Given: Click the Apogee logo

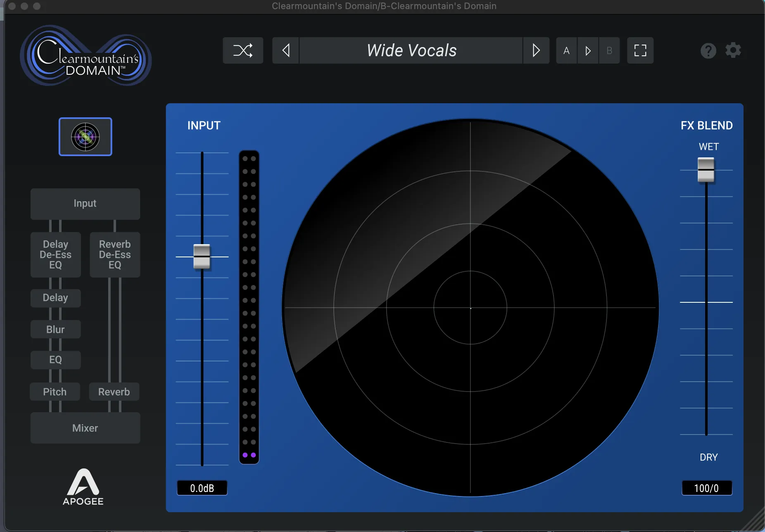Looking at the screenshot, I should [83, 487].
